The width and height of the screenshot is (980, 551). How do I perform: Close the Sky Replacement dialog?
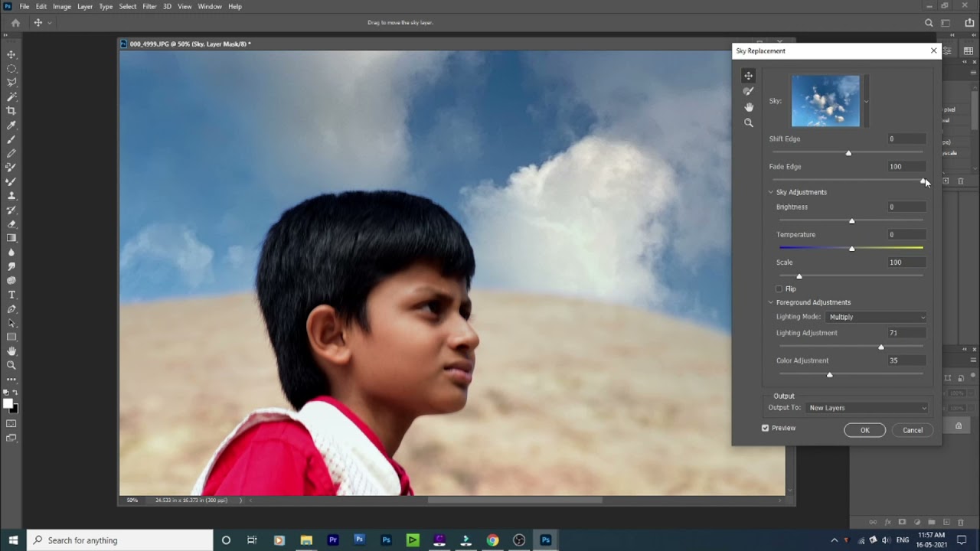[x=933, y=51]
